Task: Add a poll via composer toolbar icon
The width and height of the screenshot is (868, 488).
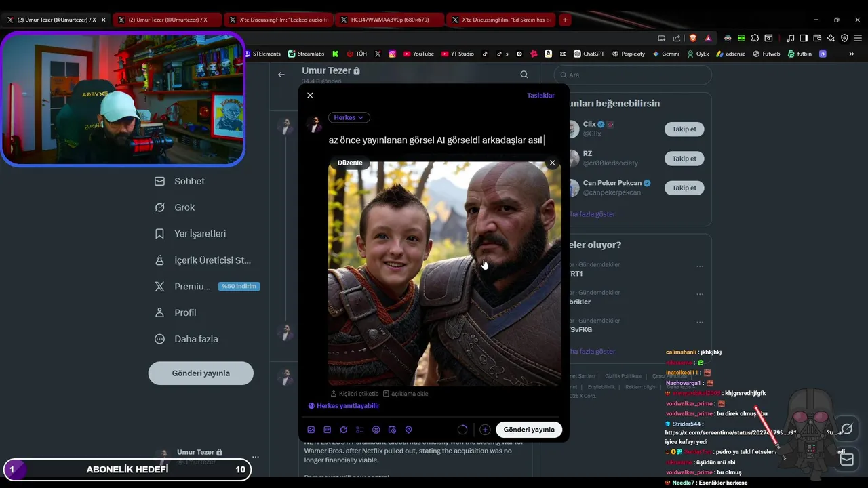Action: (x=360, y=430)
